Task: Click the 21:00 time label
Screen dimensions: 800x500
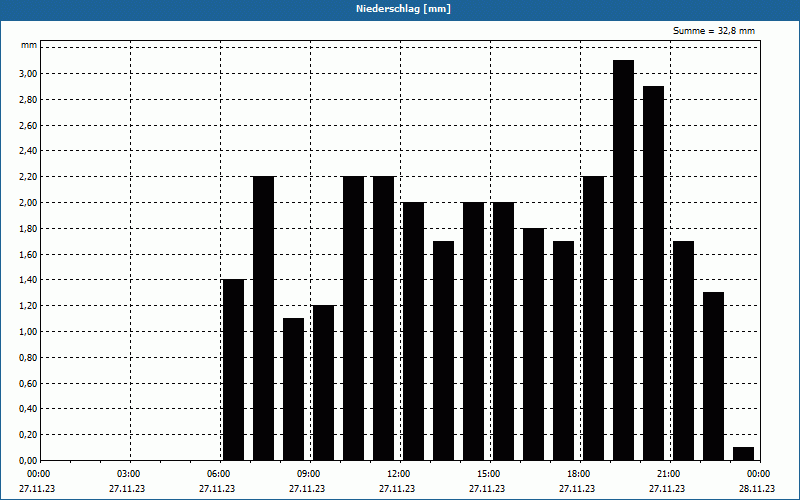Action: (x=670, y=474)
